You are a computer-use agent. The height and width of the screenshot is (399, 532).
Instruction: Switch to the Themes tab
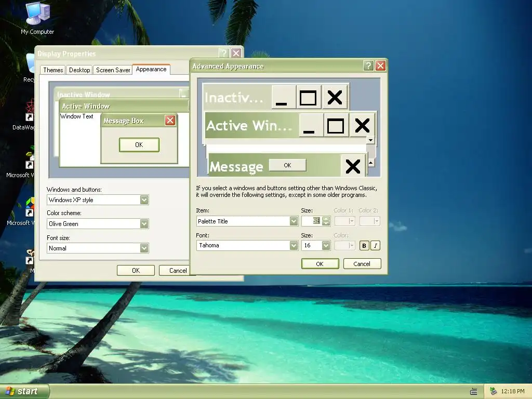(x=53, y=70)
